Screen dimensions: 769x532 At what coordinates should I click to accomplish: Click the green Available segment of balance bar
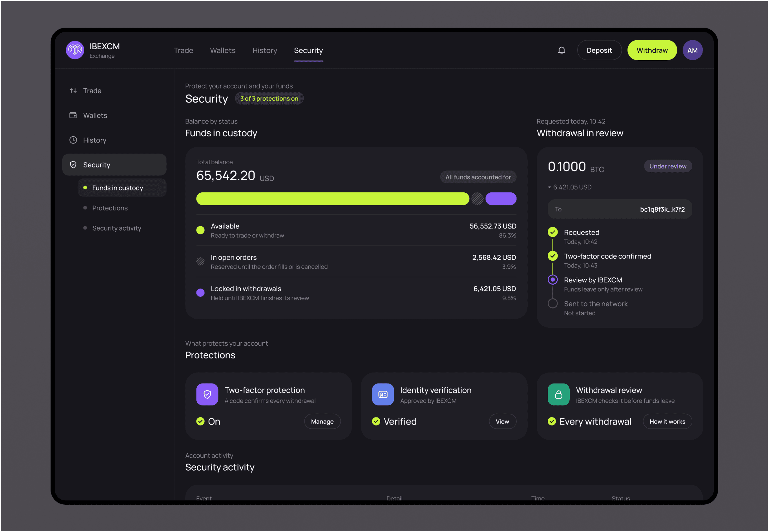coord(332,199)
